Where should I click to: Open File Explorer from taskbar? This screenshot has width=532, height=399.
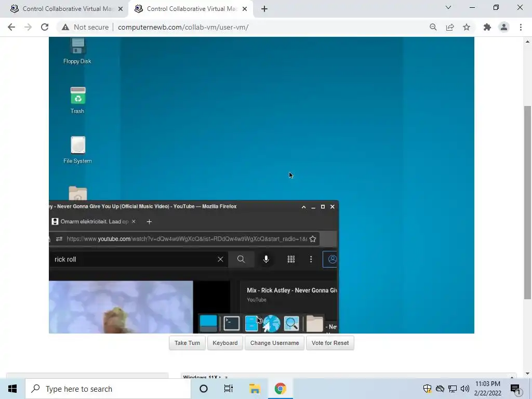click(255, 389)
